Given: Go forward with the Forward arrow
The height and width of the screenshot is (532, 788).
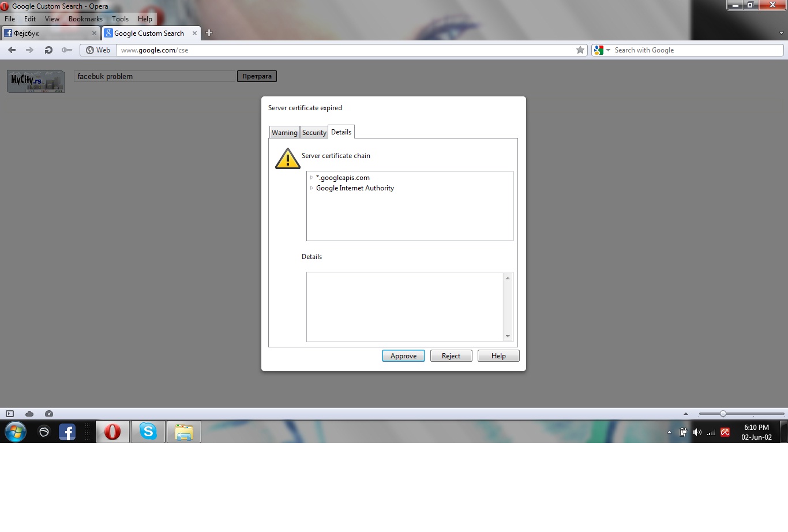Looking at the screenshot, I should [x=30, y=50].
